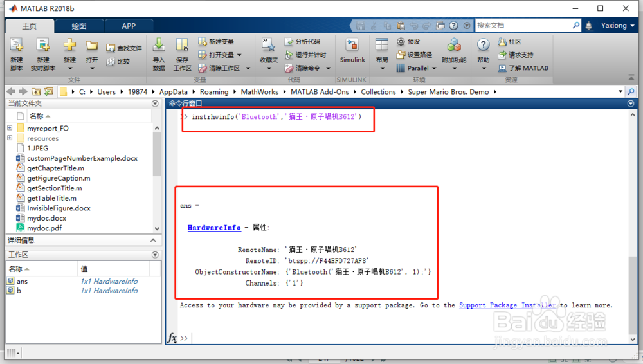Click 比较 compare button

tap(118, 61)
